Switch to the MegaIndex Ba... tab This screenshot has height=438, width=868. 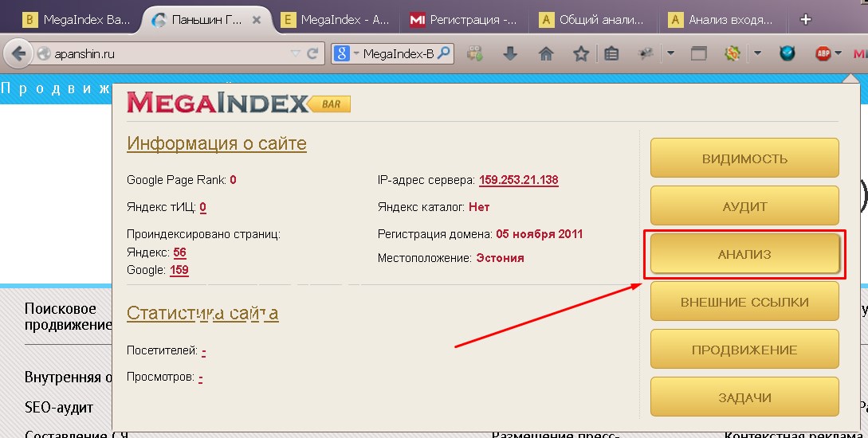coord(77,20)
